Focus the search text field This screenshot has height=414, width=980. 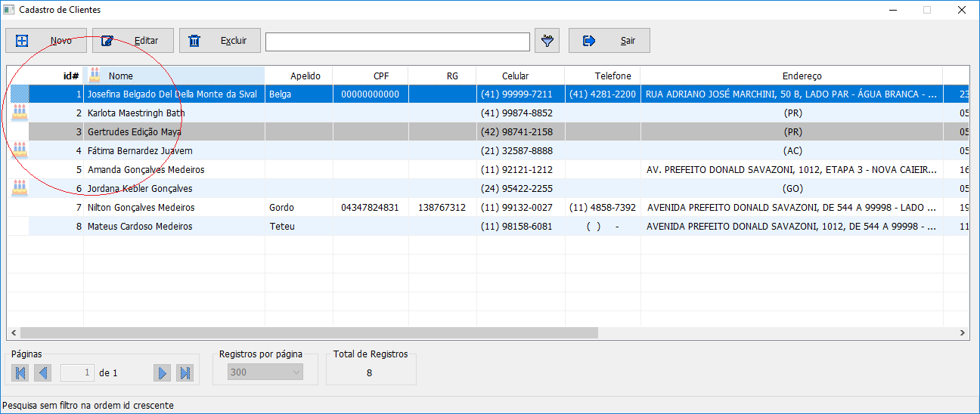(x=398, y=42)
